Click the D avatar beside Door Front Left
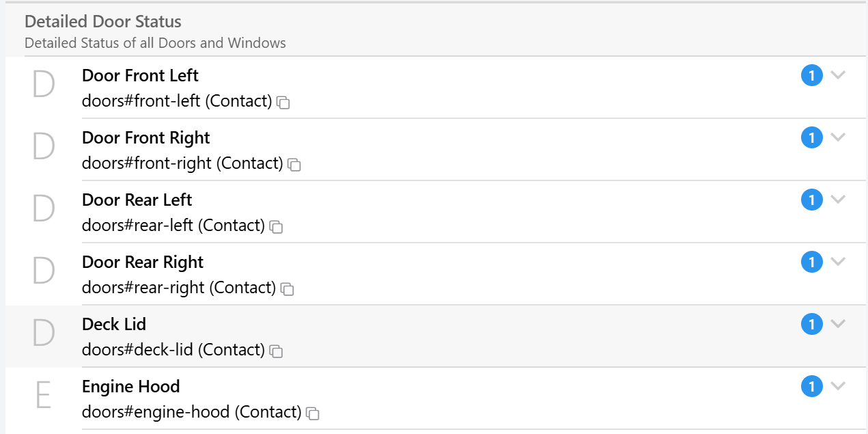868x434 pixels. pyautogui.click(x=44, y=85)
